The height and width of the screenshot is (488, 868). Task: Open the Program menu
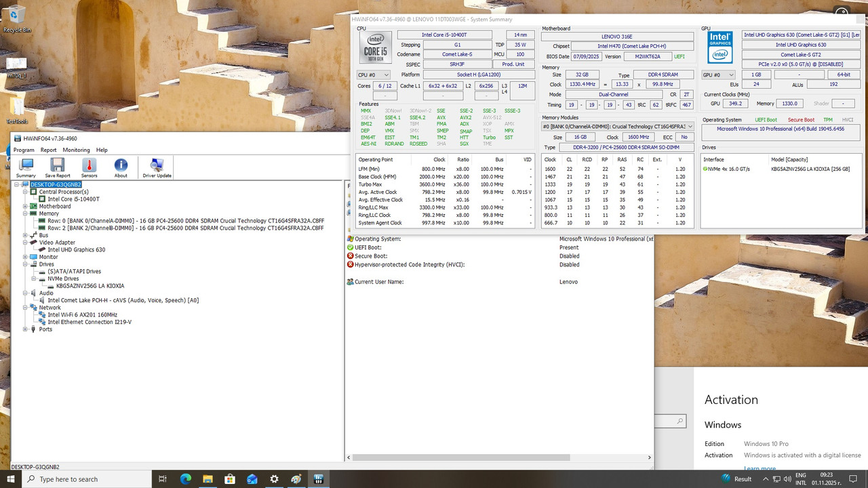point(23,150)
